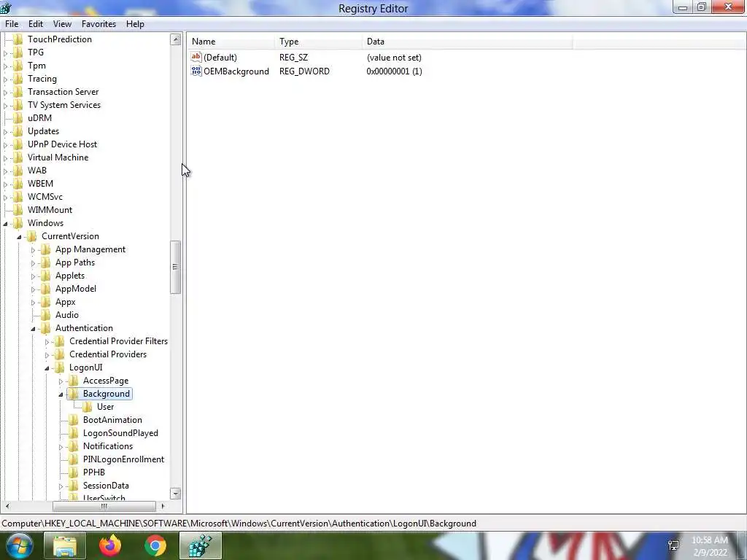Select the UPnP Device Host key

[x=63, y=144]
